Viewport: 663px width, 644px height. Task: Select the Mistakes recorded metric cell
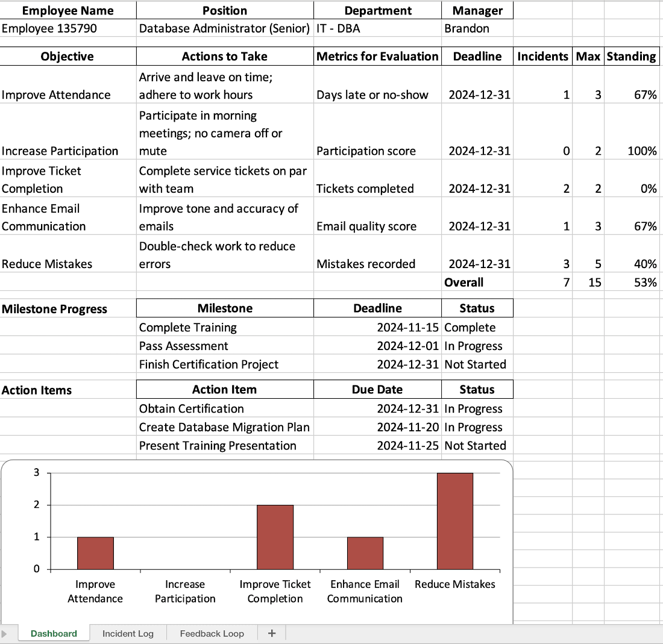pos(377,254)
